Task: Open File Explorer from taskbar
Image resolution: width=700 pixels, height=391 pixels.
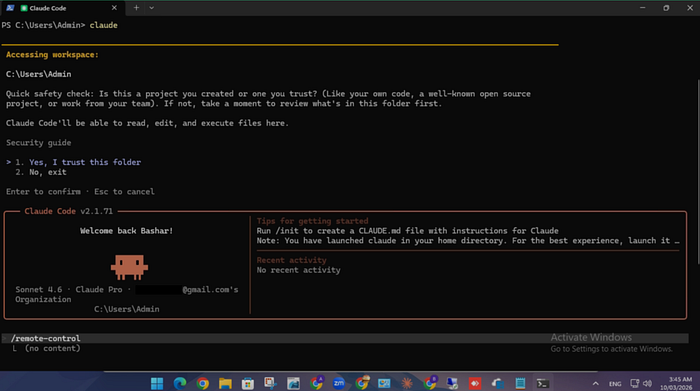Action: click(225, 383)
